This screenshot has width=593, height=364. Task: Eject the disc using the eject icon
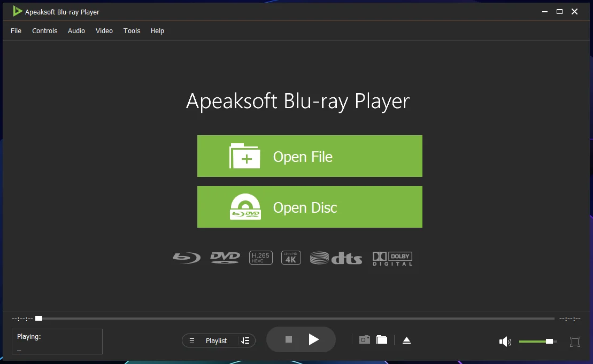click(x=406, y=340)
